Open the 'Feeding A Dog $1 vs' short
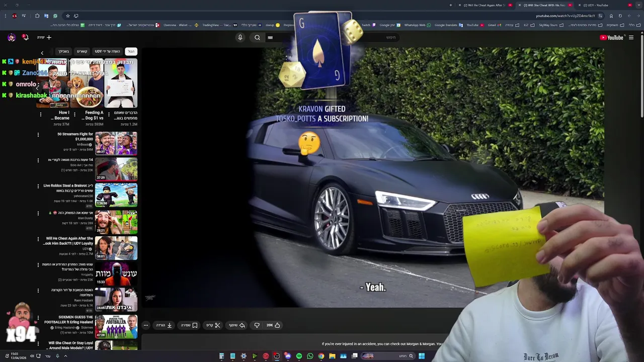The image size is (644, 362). pos(87,83)
